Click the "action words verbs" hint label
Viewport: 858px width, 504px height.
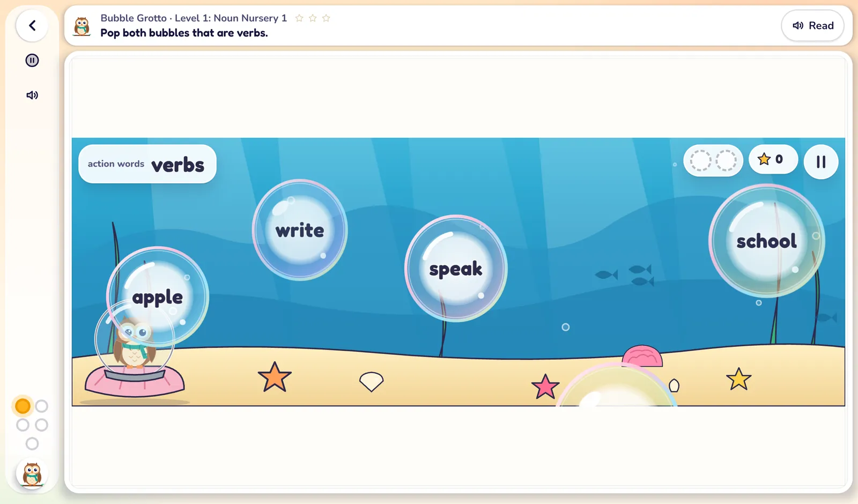[147, 164]
